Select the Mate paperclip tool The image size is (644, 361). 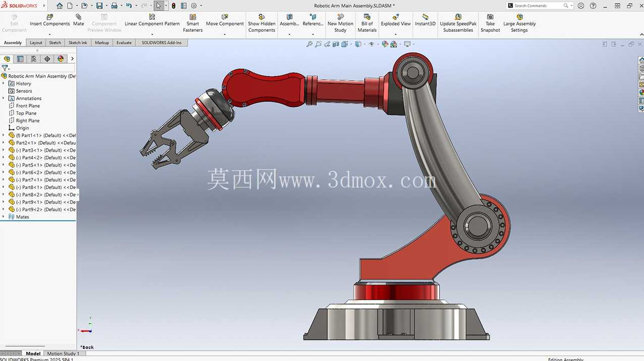click(x=78, y=20)
